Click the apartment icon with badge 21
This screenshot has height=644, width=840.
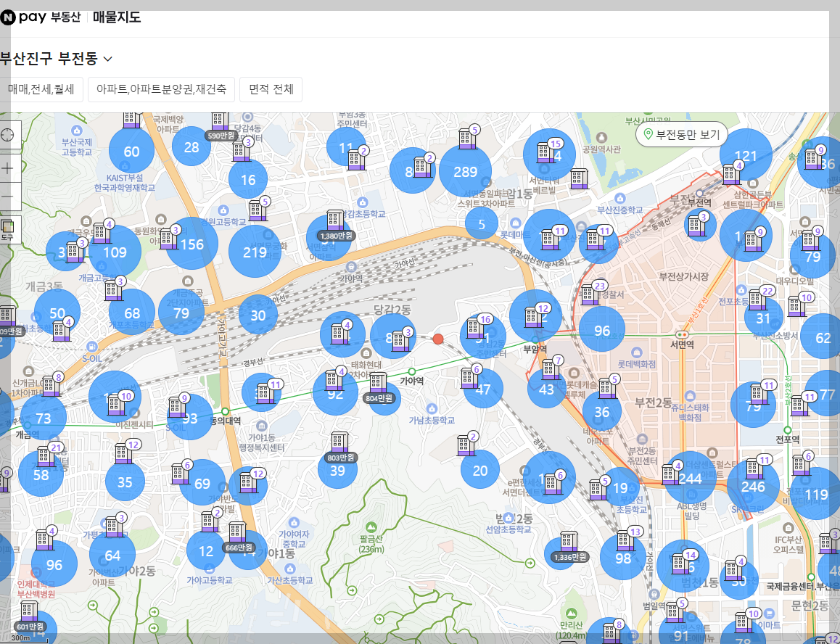point(47,455)
